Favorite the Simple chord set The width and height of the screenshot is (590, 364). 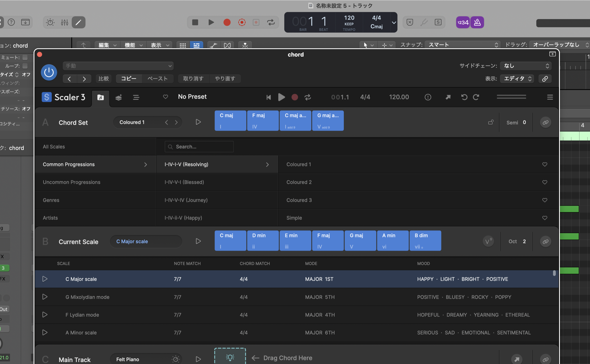point(545,218)
